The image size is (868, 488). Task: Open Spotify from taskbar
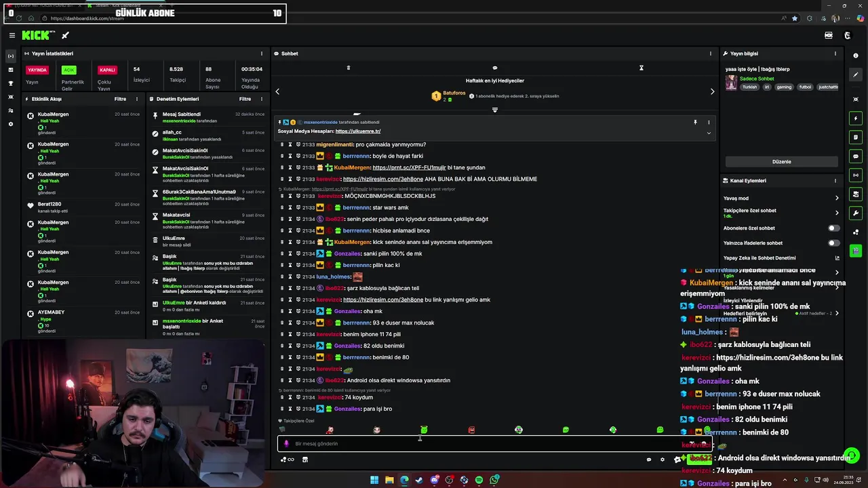479,480
